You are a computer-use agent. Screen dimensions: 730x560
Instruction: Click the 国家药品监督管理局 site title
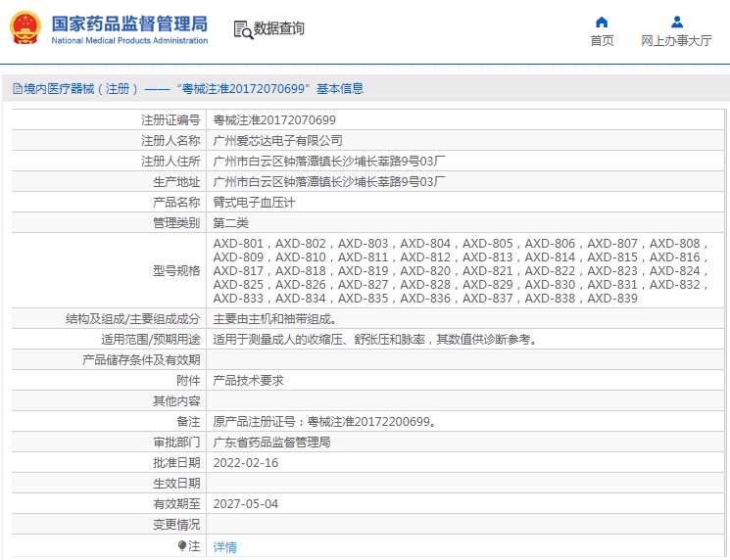pyautogui.click(x=129, y=23)
